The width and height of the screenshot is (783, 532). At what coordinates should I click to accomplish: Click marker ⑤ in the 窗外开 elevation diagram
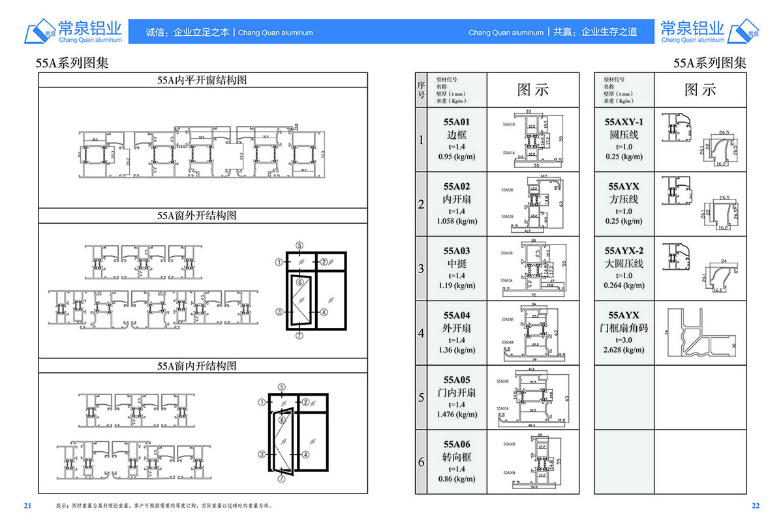299,246
